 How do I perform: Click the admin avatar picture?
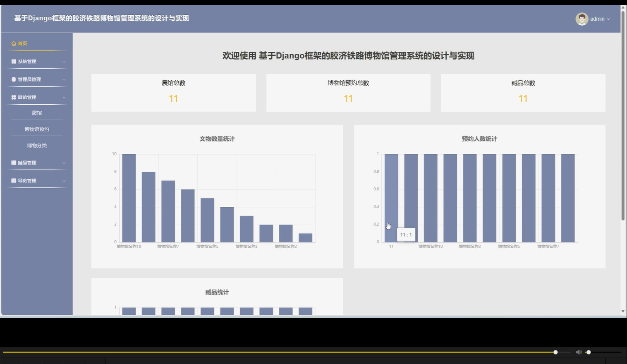tap(582, 19)
